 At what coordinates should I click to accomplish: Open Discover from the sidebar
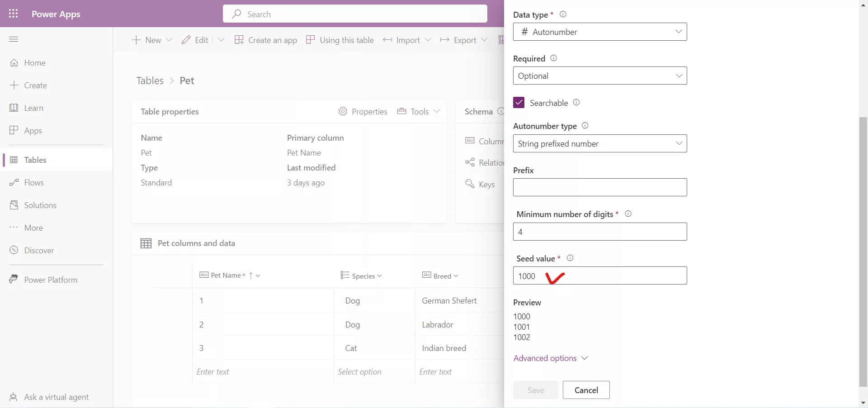click(x=38, y=250)
